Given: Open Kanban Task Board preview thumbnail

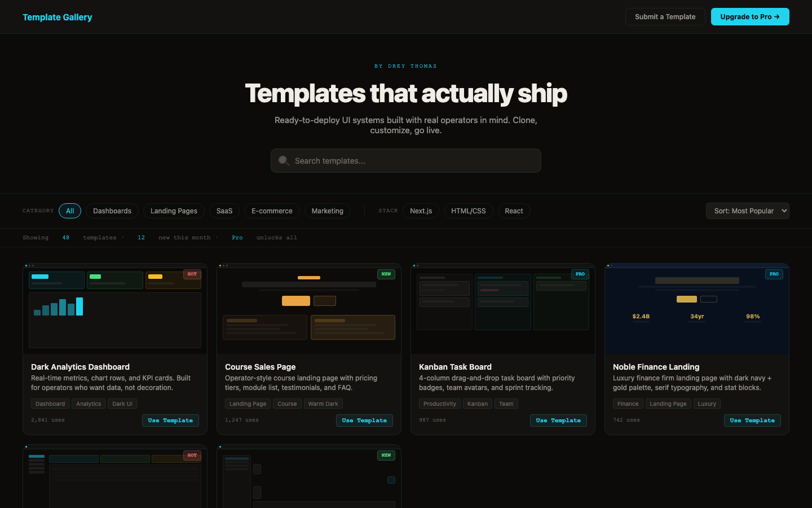Looking at the screenshot, I should pos(503,309).
